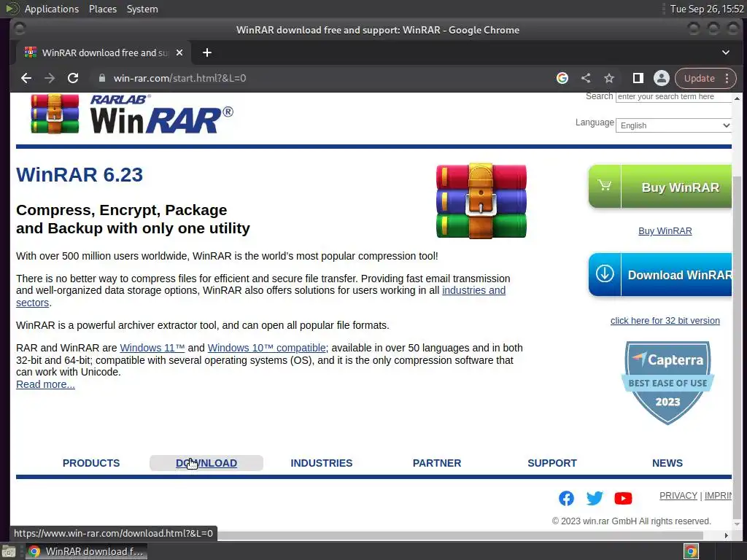Open the Chrome profile avatar
The image size is (747, 560).
(661, 78)
